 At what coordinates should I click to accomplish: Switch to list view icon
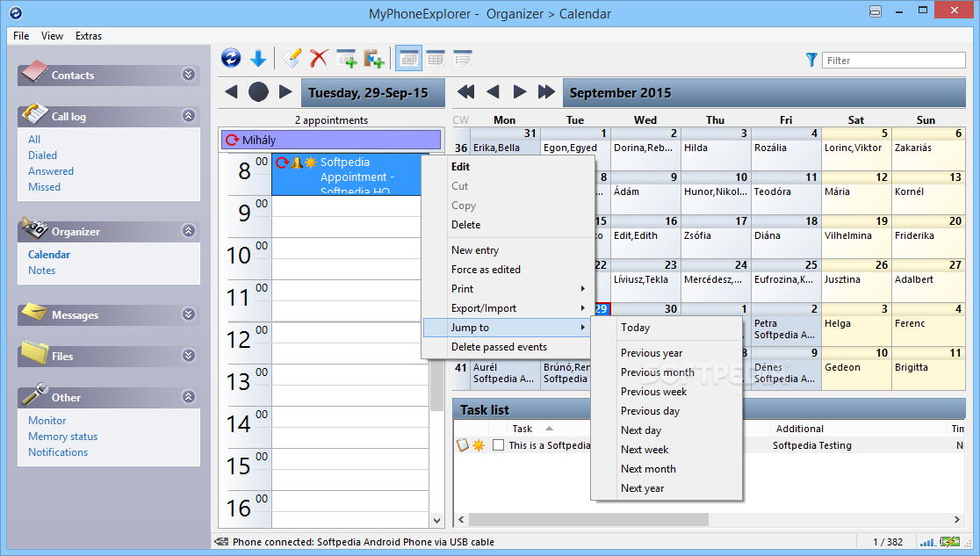[x=463, y=59]
